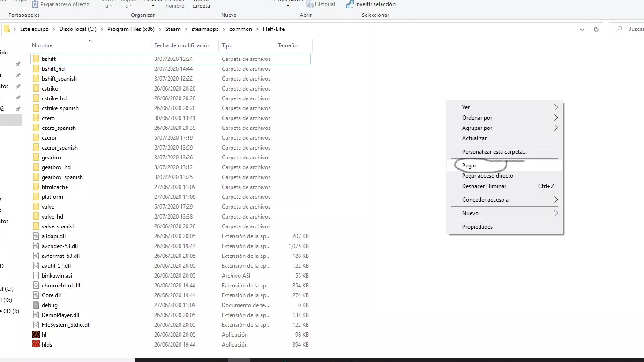Click the gearbox folder icon
Screen dimensions: 644x362
[37, 158]
